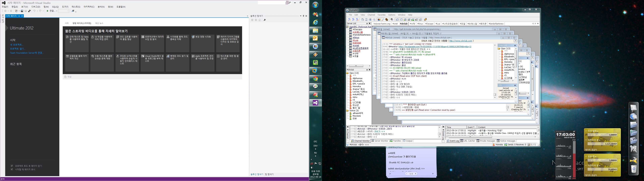Go to next sticky note page arrow
The width and height of the screenshot is (644, 181).
coord(416,174)
